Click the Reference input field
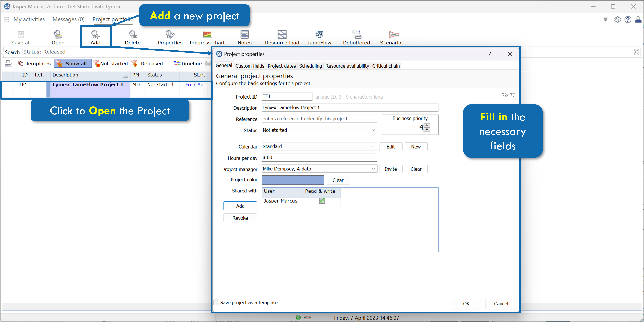Screen dimensions: 644x322 319,119
